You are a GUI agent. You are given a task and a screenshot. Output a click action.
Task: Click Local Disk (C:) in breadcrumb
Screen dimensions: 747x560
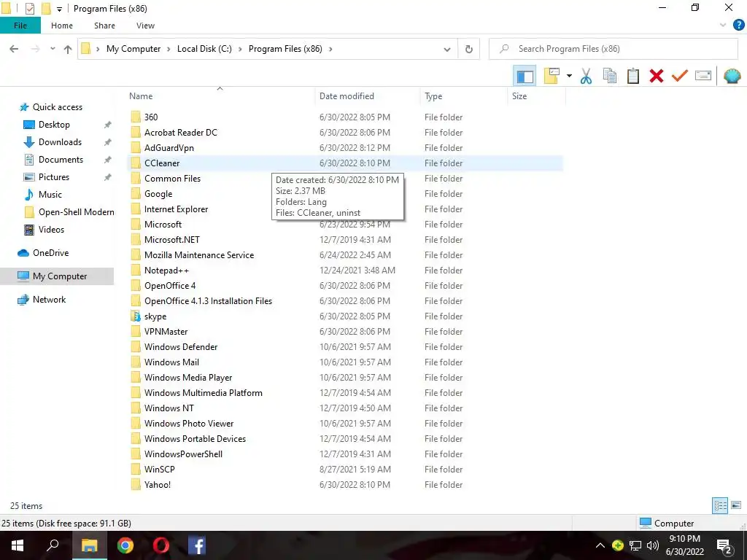pyautogui.click(x=204, y=49)
